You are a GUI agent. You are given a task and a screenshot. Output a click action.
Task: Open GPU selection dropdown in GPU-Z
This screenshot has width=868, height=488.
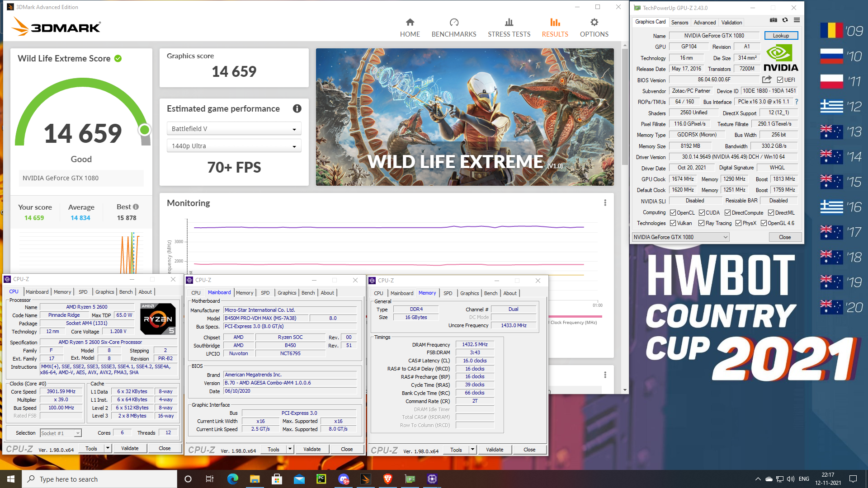click(x=680, y=237)
